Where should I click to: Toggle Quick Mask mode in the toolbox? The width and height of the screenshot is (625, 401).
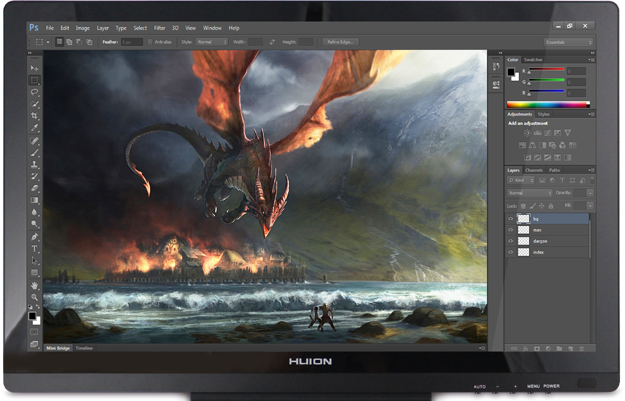coord(34,332)
